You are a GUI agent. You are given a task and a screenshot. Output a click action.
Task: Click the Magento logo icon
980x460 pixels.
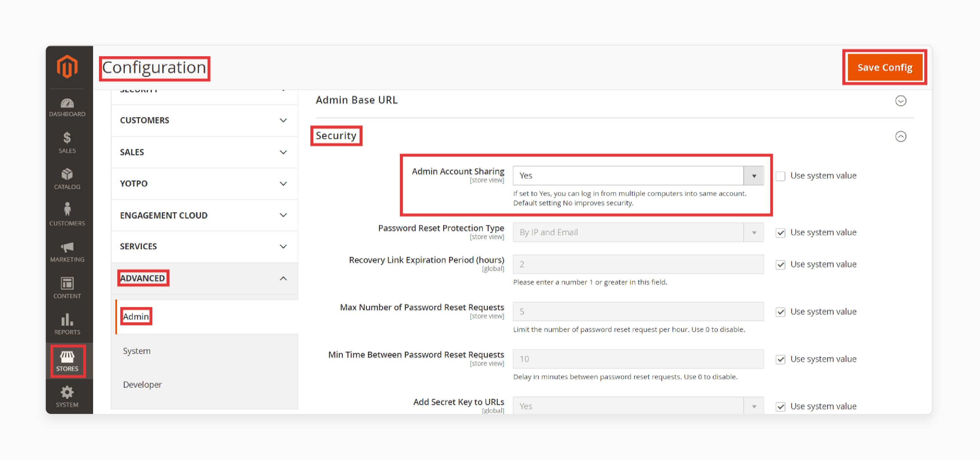[x=67, y=67]
